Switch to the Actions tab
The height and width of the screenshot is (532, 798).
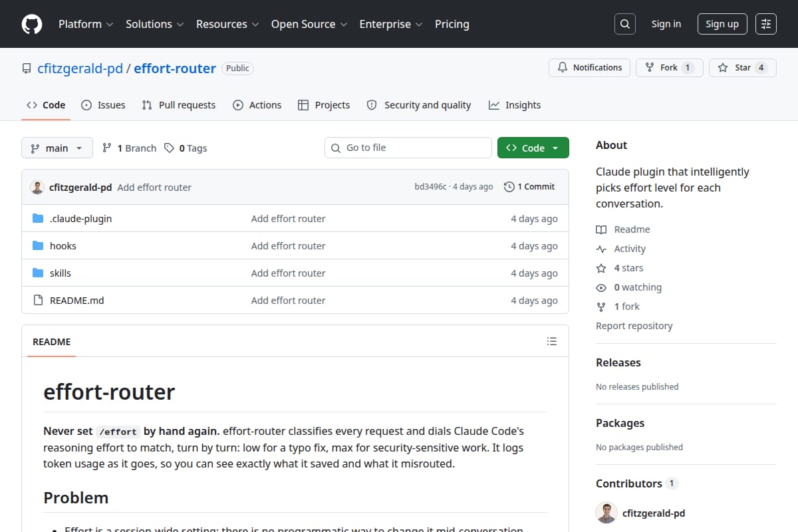(x=257, y=105)
